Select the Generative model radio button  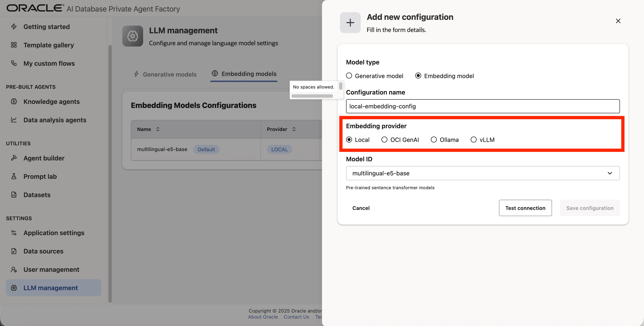pos(349,76)
